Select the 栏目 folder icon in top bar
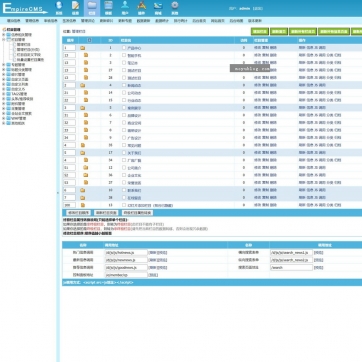Screen dimensions: 362x362 [x=92, y=5]
